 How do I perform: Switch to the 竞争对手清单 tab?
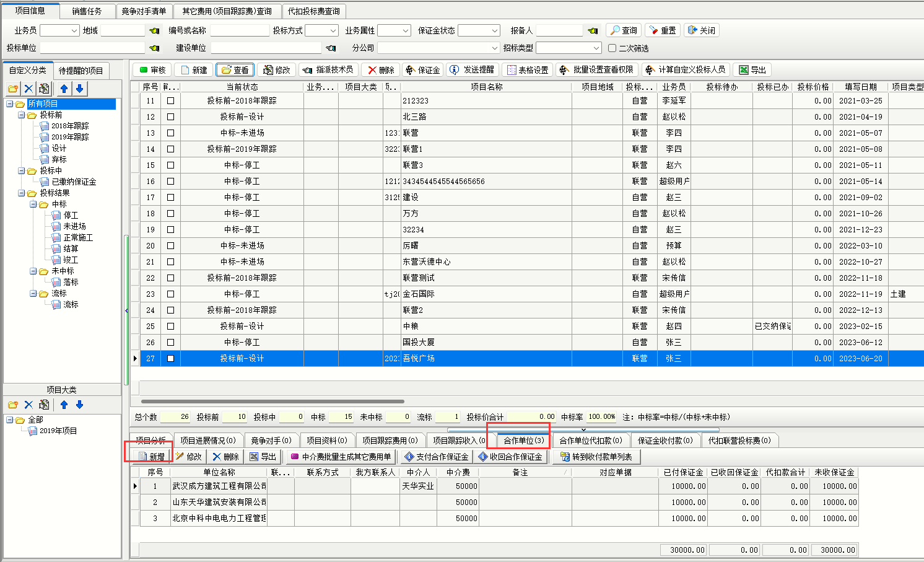click(x=144, y=11)
